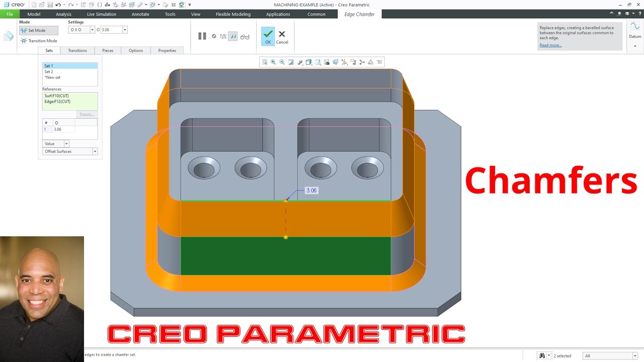Click the Zoom In magnifier icon
Viewport: 644px width, 362px height.
[x=273, y=62]
